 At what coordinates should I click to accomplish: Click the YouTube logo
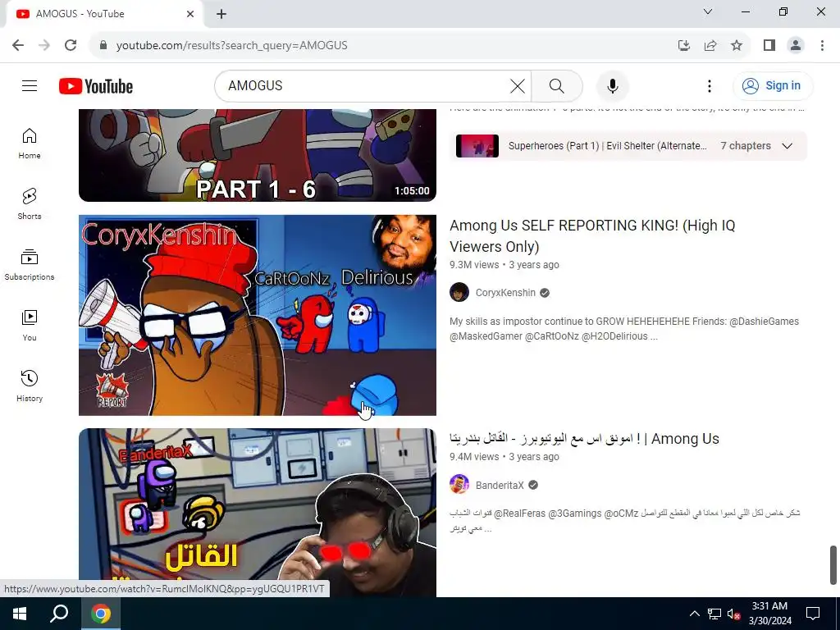point(96,86)
